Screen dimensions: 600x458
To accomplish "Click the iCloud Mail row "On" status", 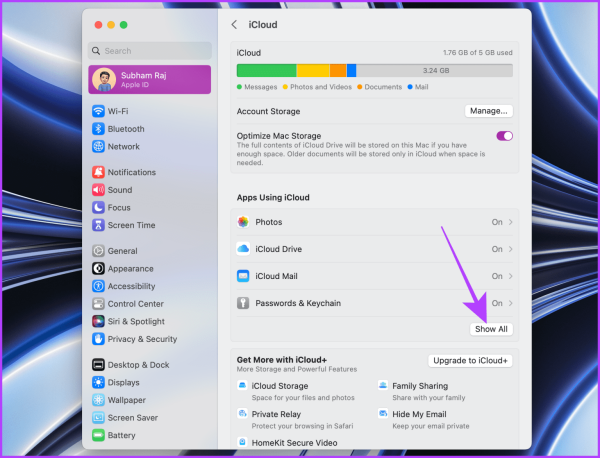I will click(497, 276).
